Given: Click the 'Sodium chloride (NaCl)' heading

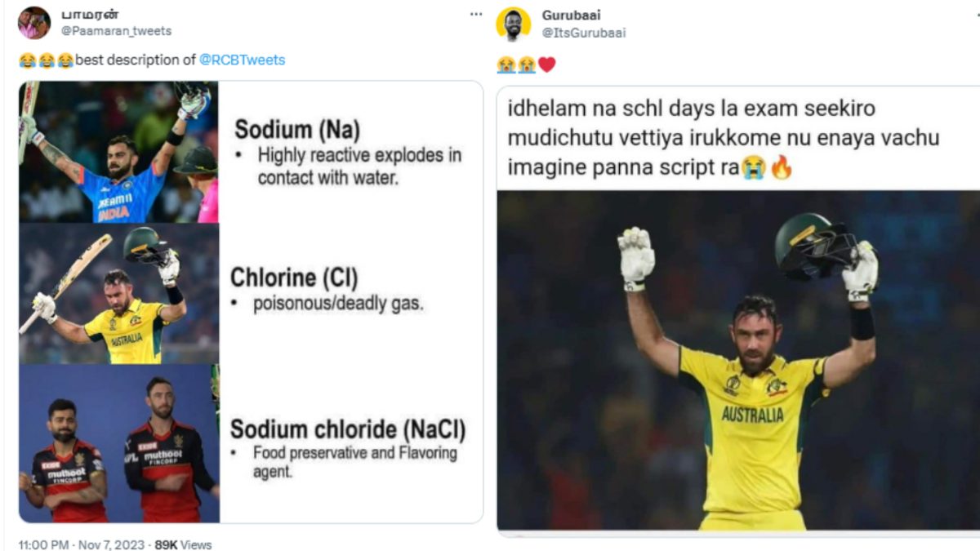Looking at the screenshot, I should 348,429.
